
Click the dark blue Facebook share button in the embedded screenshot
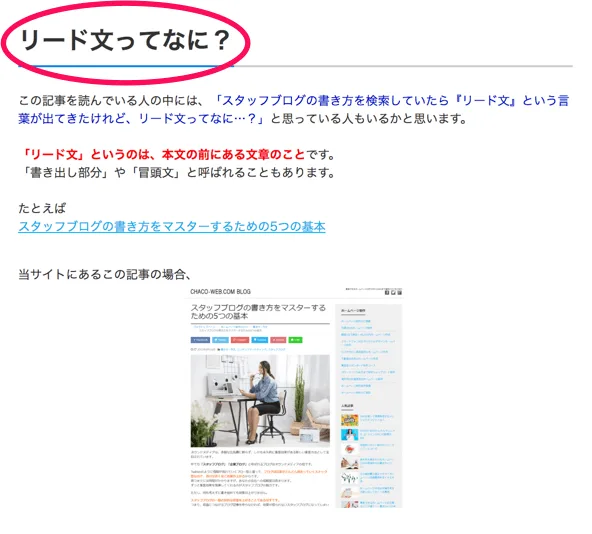coord(200,340)
